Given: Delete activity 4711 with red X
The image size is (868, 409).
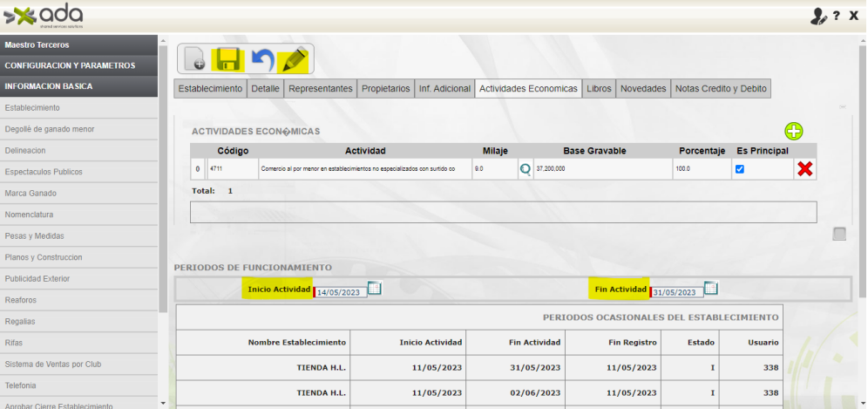Looking at the screenshot, I should point(804,169).
